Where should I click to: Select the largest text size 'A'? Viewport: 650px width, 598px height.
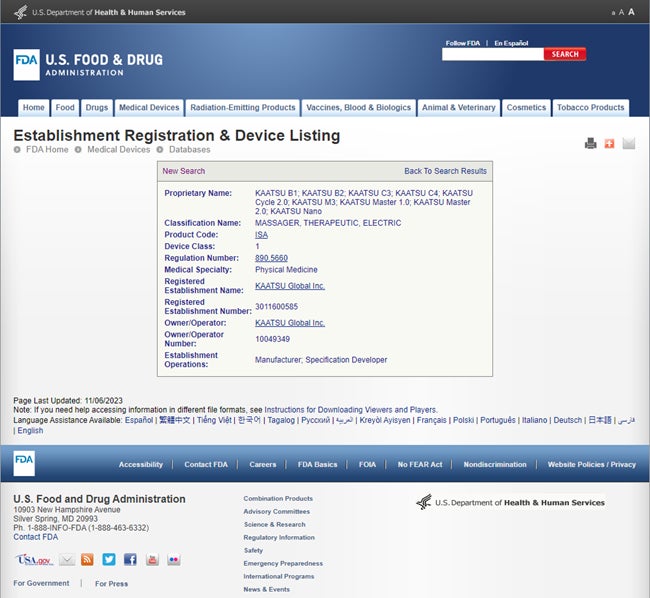point(631,12)
